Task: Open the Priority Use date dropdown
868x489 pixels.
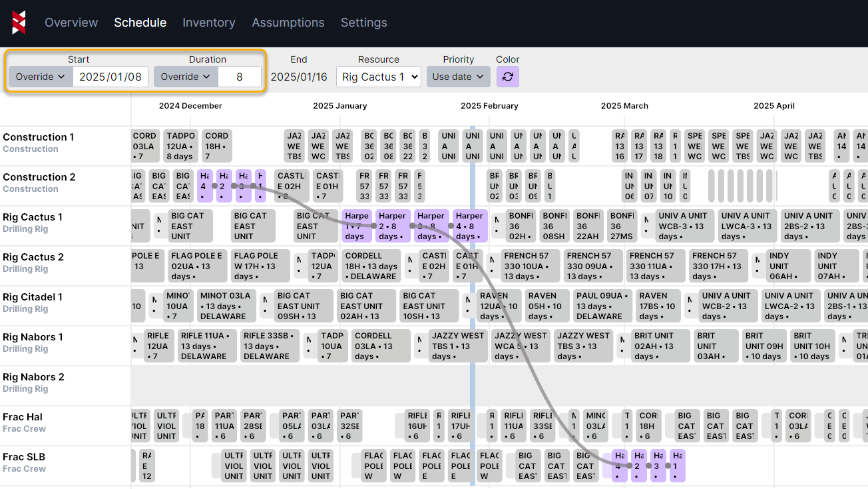Action: 458,77
